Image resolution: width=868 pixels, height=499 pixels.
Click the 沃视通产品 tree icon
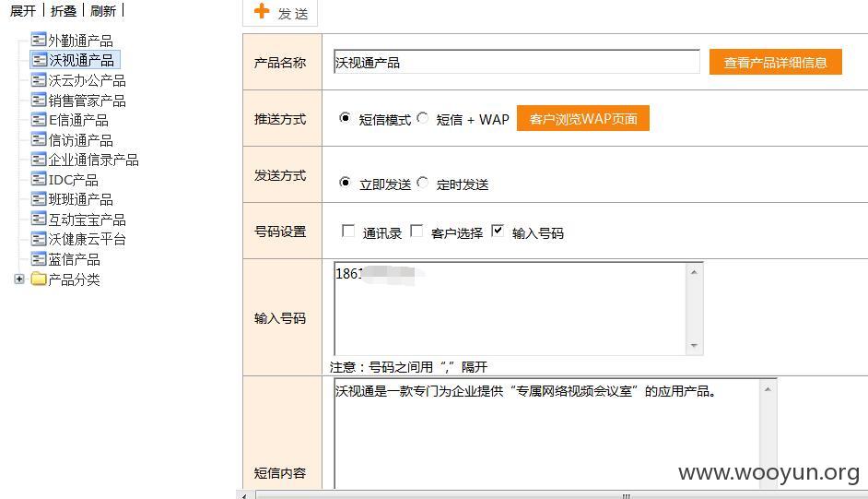(x=38, y=60)
